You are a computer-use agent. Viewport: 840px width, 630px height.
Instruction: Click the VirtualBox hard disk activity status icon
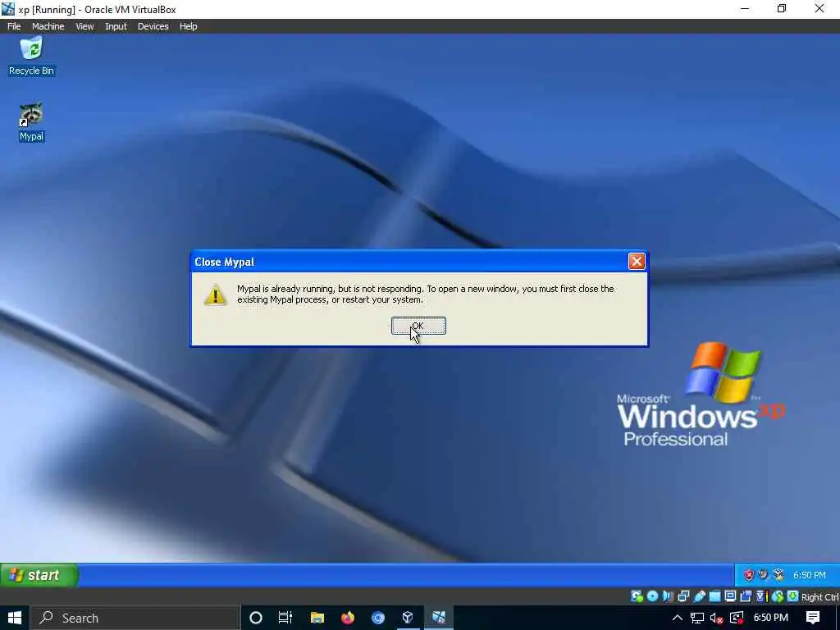(x=637, y=596)
